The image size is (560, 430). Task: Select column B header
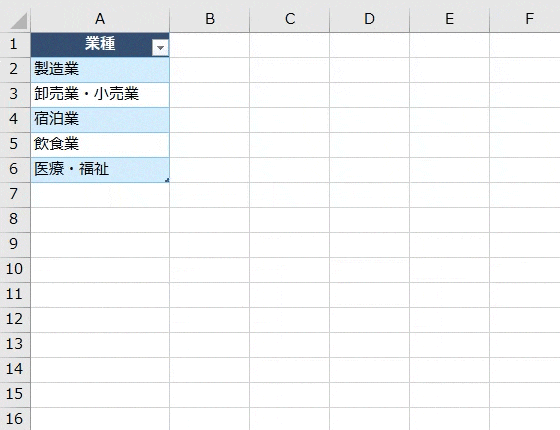[x=210, y=19]
